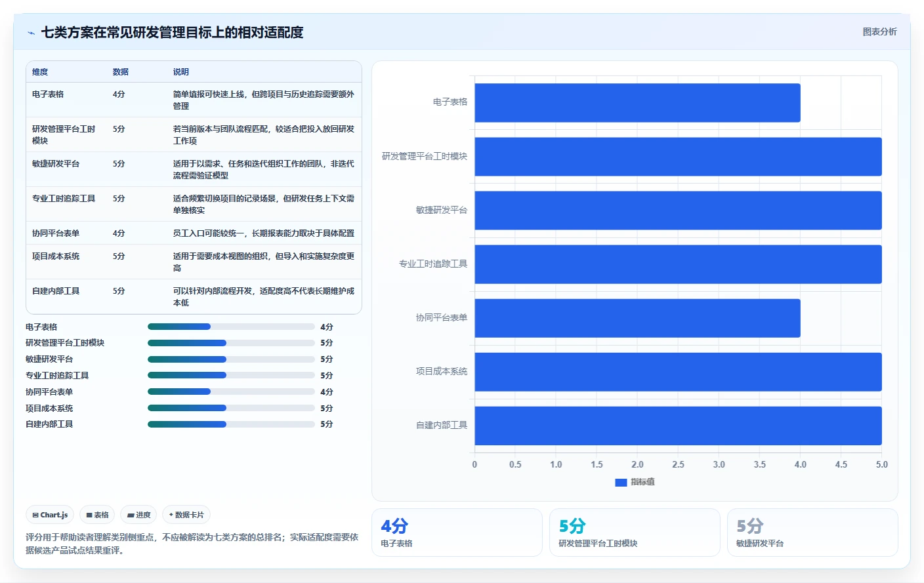This screenshot has height=583, width=924.
Task: Click the 数据 column header
Action: [121, 72]
